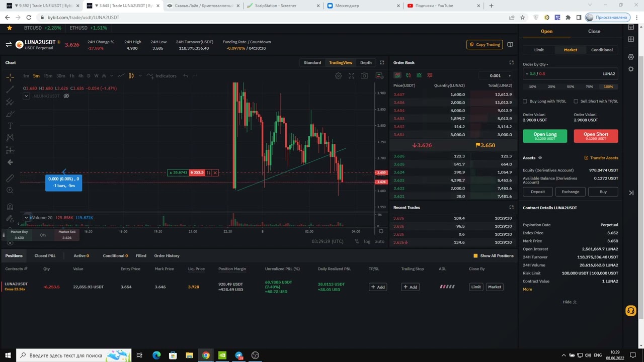Hide the contract details section
The image size is (644, 362).
(570, 302)
